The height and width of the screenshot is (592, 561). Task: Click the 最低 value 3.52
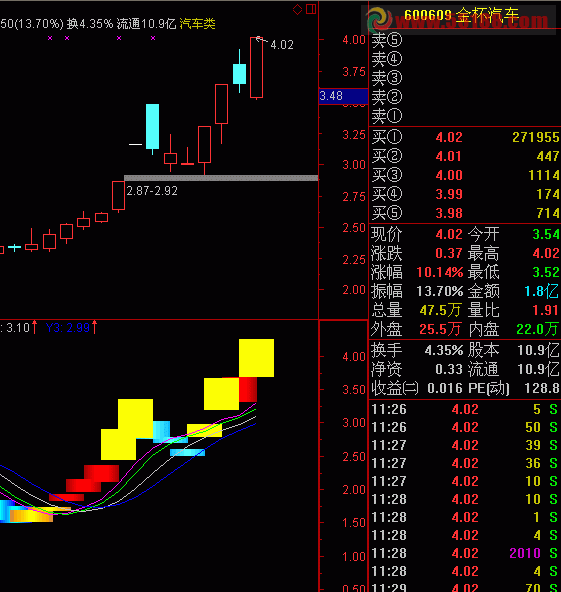click(546, 272)
